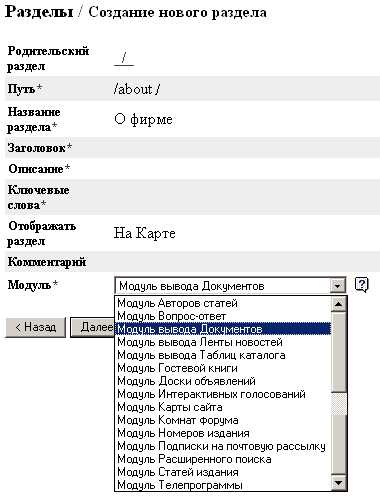Viewport: 380px width, 503px height.
Task: Select Модуль Карты сайта option
Action: tap(223, 407)
